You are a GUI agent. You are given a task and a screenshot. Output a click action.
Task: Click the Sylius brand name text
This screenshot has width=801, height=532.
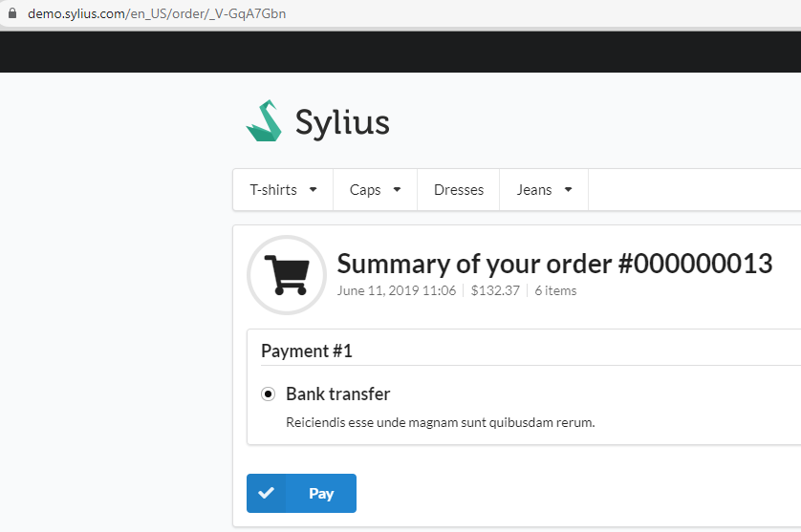[x=342, y=122]
